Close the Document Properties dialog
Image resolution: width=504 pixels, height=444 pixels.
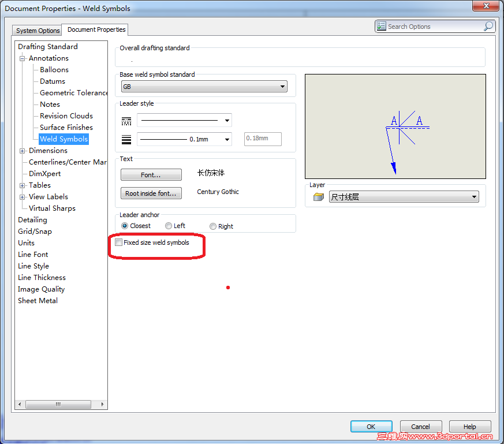point(486,6)
